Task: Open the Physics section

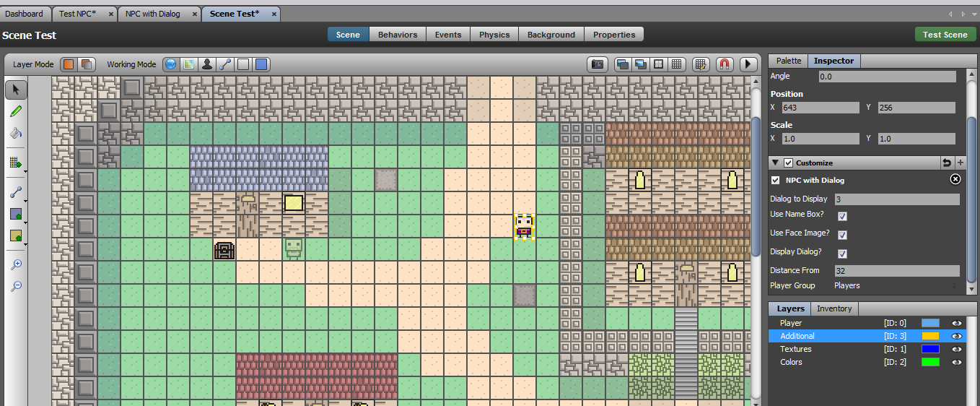Action: coord(494,34)
